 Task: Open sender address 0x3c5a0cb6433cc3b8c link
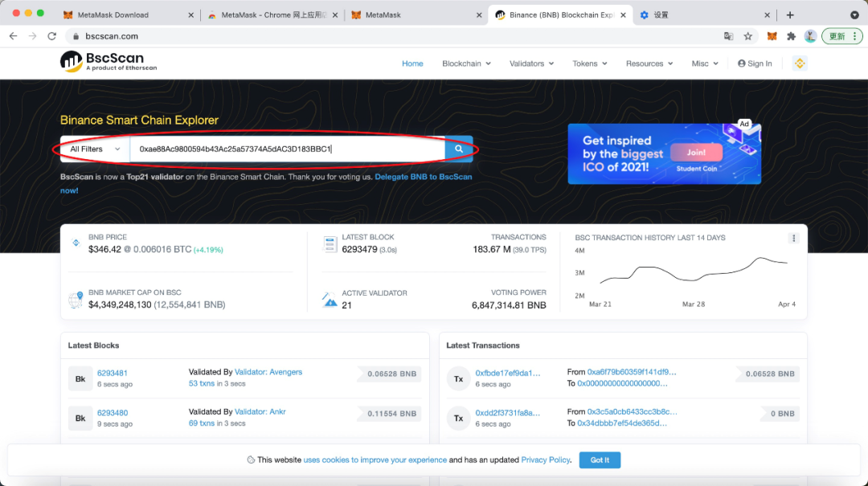point(633,412)
